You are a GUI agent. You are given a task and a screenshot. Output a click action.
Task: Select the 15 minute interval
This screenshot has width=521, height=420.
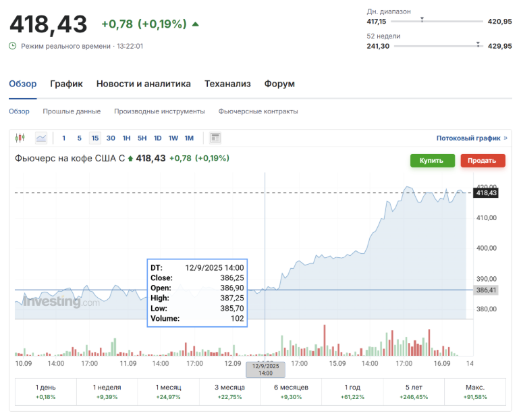(95, 138)
